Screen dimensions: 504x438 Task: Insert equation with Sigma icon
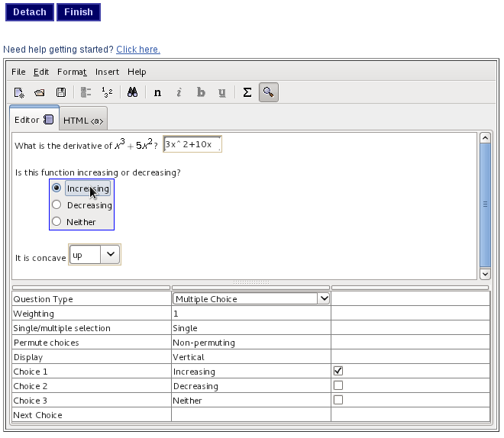247,92
